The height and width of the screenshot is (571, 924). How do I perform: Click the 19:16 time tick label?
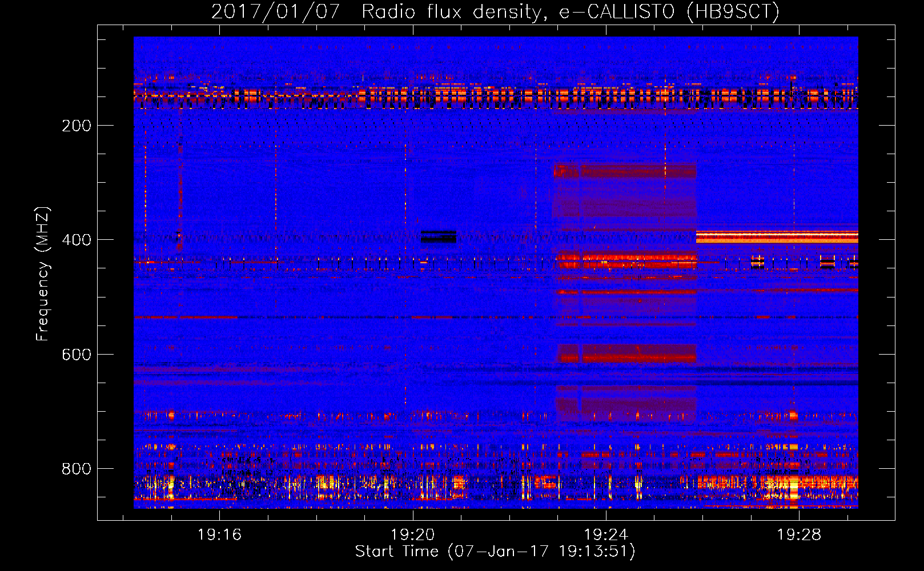(x=219, y=534)
